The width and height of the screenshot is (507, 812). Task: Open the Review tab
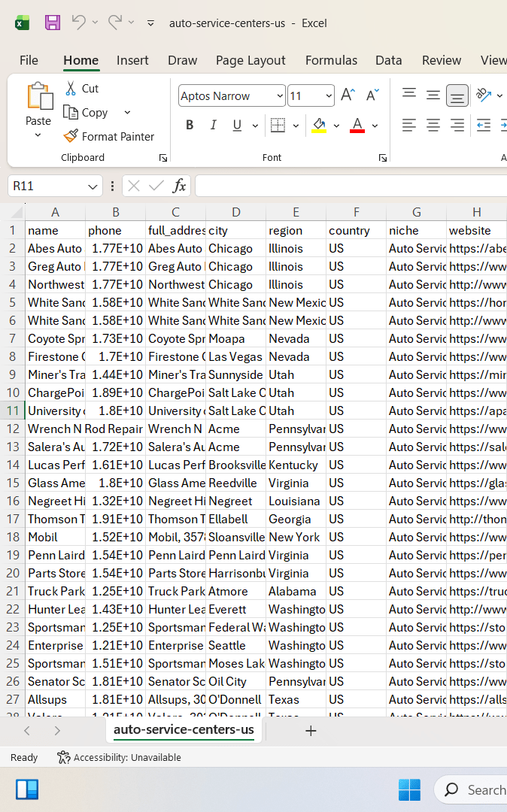click(442, 60)
